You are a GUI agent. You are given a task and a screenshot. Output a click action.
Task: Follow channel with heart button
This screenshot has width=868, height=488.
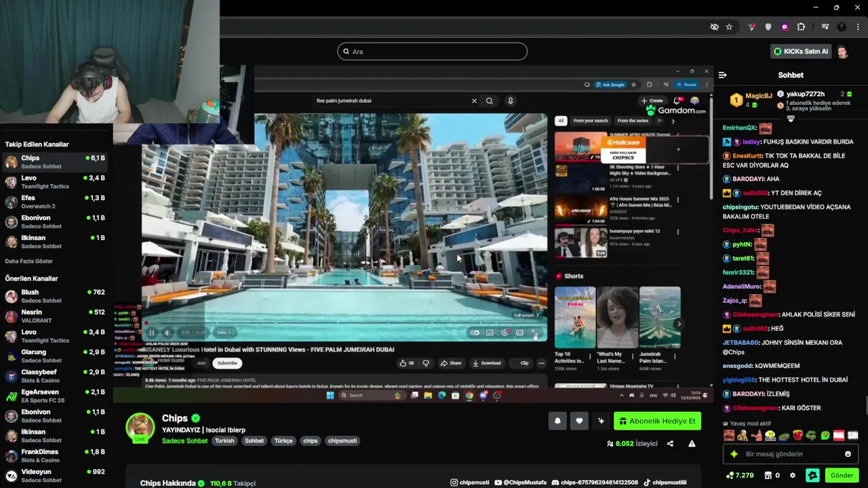pos(579,421)
